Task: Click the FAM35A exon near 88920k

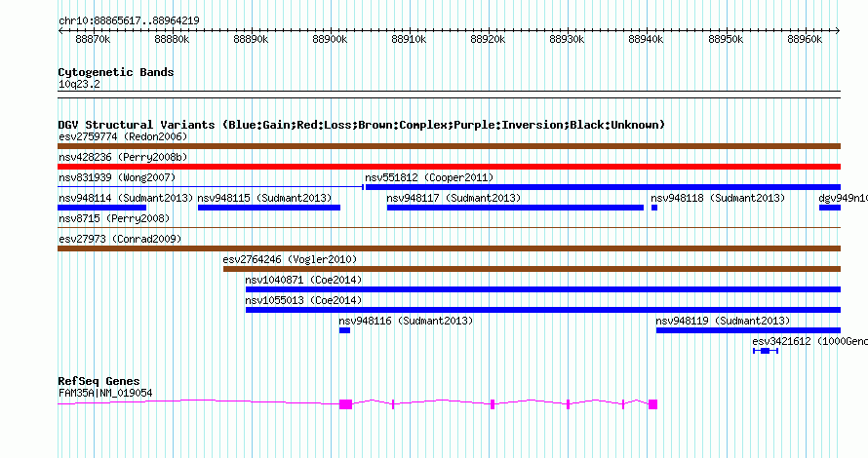Action: [x=493, y=404]
